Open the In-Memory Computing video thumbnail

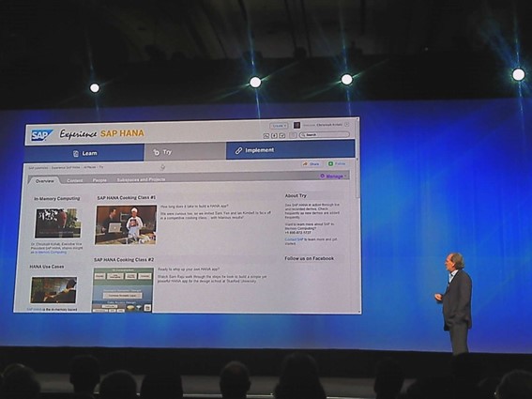coord(57,223)
